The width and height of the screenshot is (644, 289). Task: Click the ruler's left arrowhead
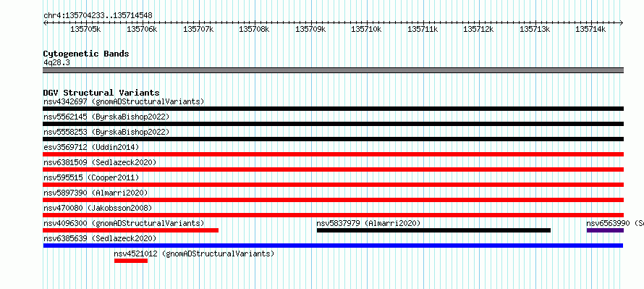tap(45, 23)
